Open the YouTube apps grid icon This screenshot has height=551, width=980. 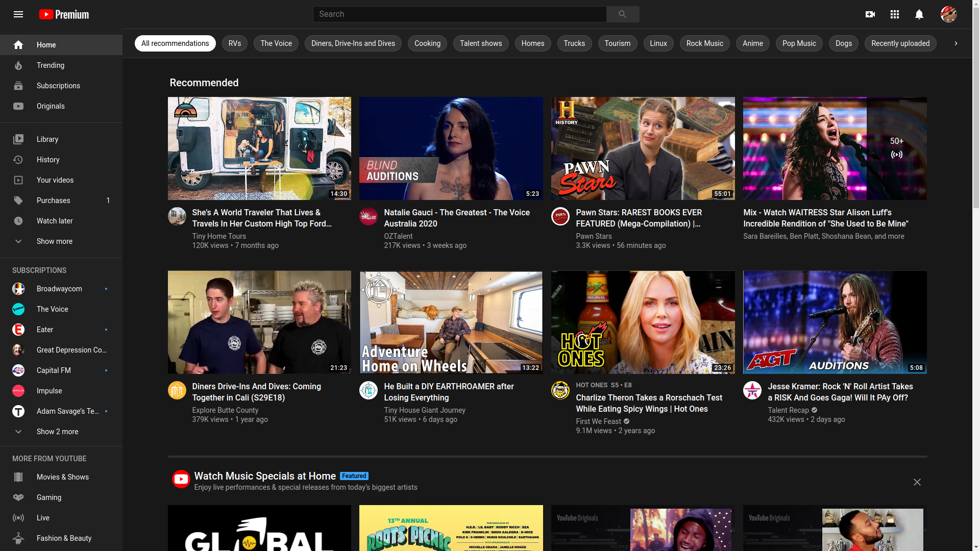[895, 14]
